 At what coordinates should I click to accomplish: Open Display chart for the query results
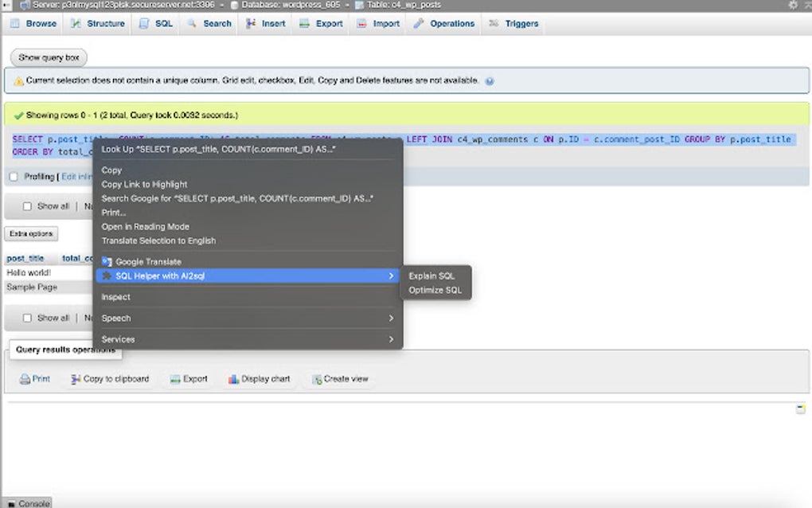pyautogui.click(x=260, y=379)
